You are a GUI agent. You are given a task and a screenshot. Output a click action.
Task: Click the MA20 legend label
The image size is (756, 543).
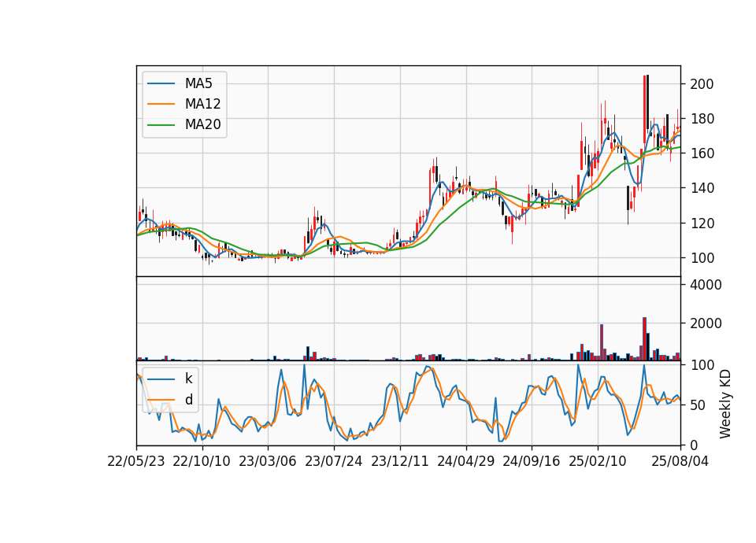(x=202, y=124)
